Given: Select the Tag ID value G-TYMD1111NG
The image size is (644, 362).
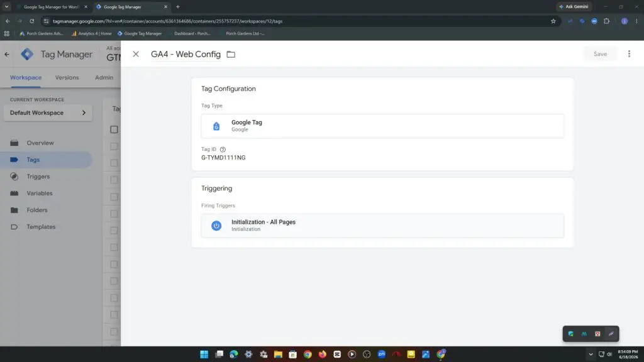Looking at the screenshot, I should pos(223,158).
